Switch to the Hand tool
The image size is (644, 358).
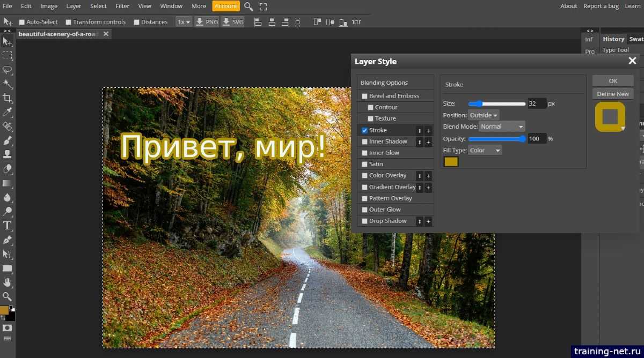pyautogui.click(x=8, y=282)
